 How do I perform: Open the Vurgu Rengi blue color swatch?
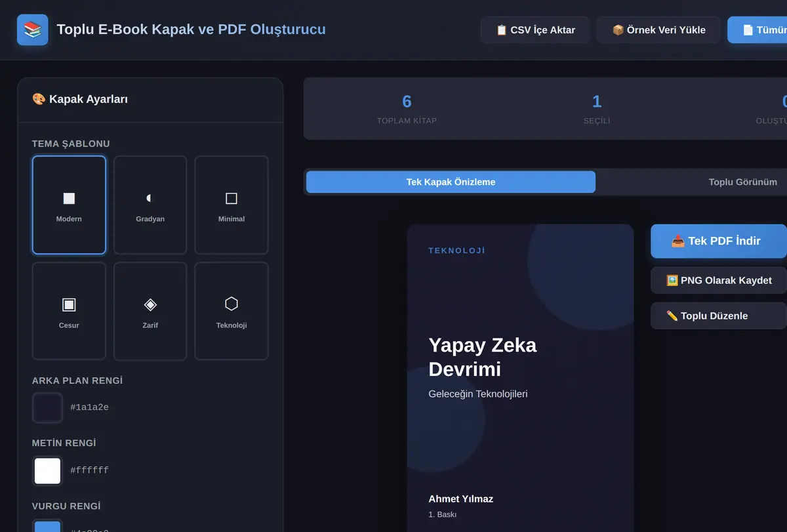click(47, 525)
